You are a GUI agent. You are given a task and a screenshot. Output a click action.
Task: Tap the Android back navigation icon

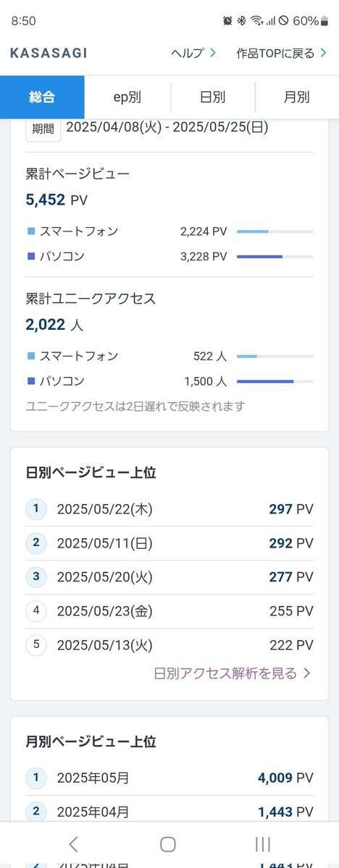pyautogui.click(x=72, y=844)
